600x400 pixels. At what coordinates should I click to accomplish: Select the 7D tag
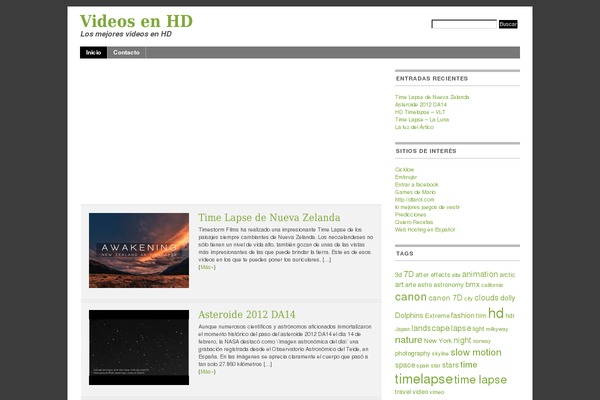click(409, 274)
